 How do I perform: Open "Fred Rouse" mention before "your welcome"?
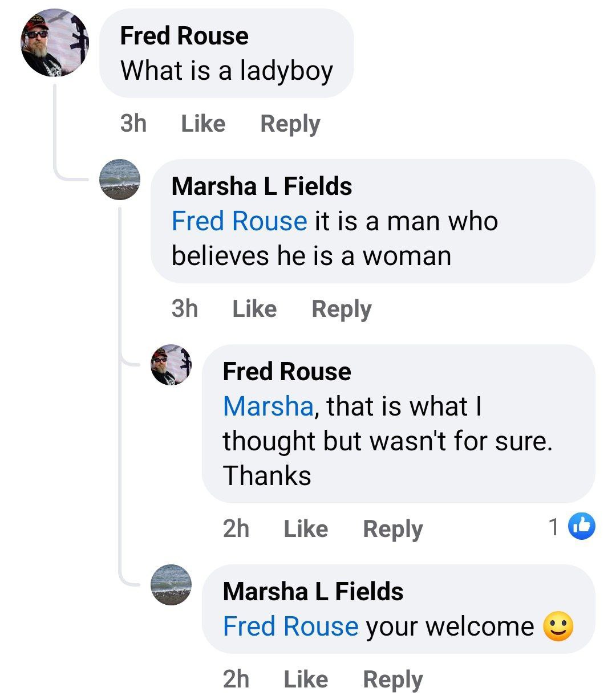[290, 626]
